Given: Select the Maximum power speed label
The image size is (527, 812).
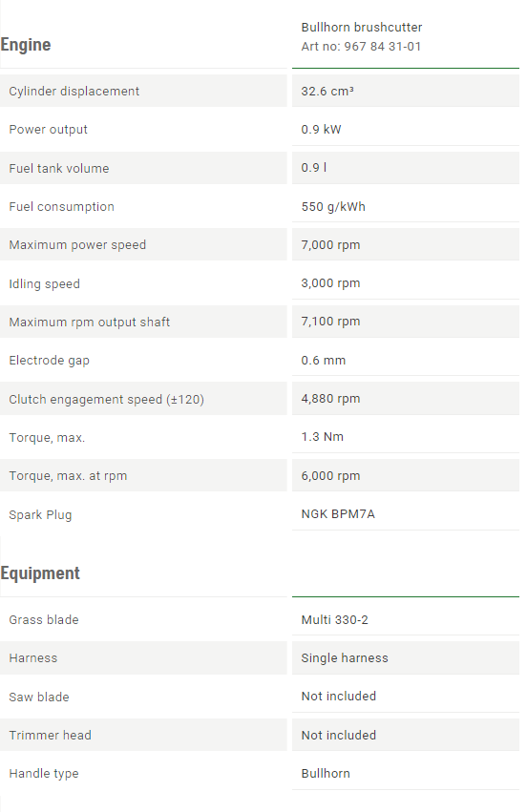Looking at the screenshot, I should pyautogui.click(x=77, y=245).
